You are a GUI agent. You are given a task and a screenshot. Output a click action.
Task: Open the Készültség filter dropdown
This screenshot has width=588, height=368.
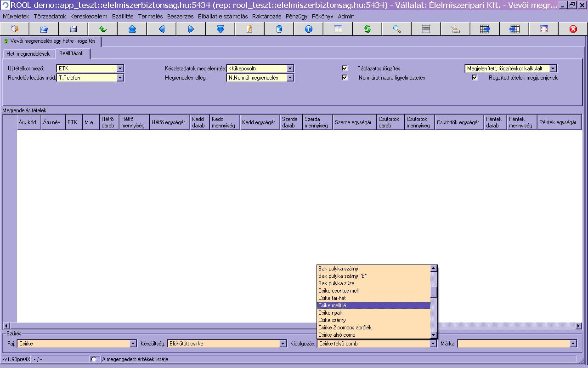point(283,344)
